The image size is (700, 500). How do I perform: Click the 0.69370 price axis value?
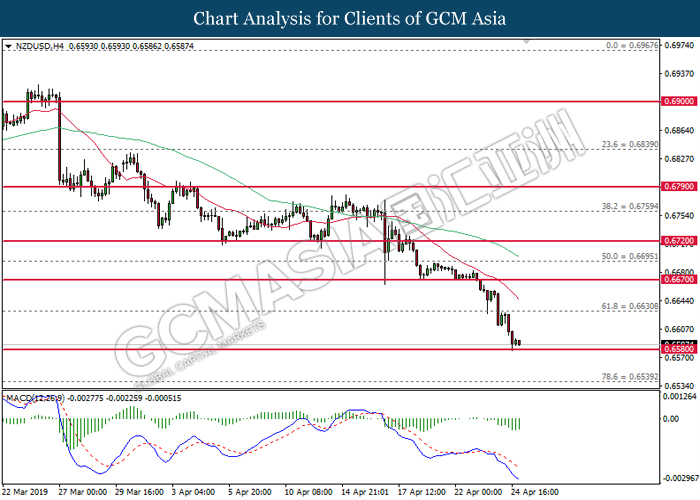(x=679, y=74)
